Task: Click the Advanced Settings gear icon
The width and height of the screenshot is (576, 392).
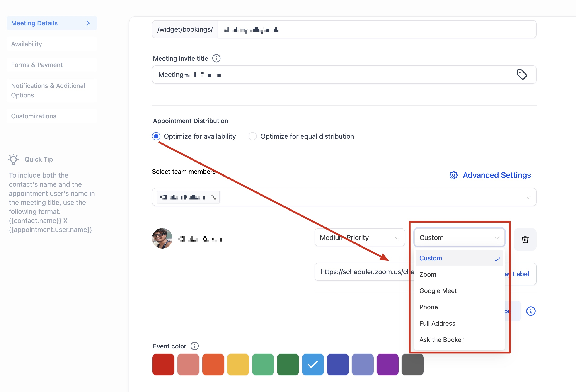Action: pos(453,175)
